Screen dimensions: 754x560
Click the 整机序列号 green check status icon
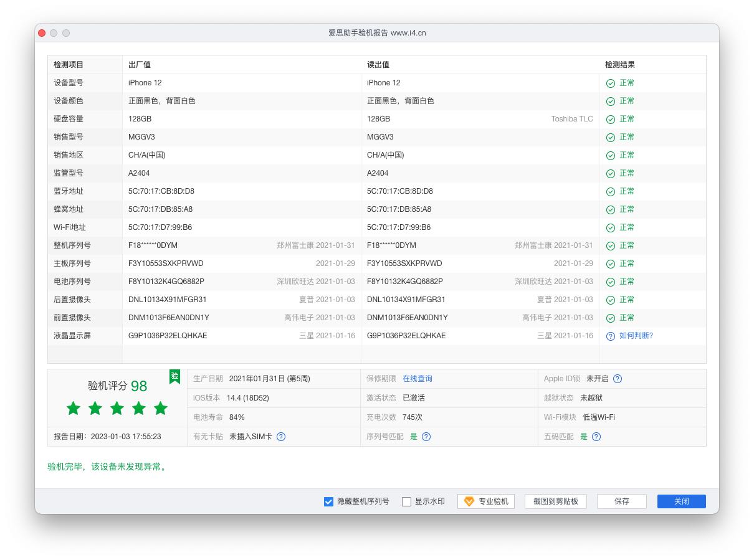(x=611, y=245)
